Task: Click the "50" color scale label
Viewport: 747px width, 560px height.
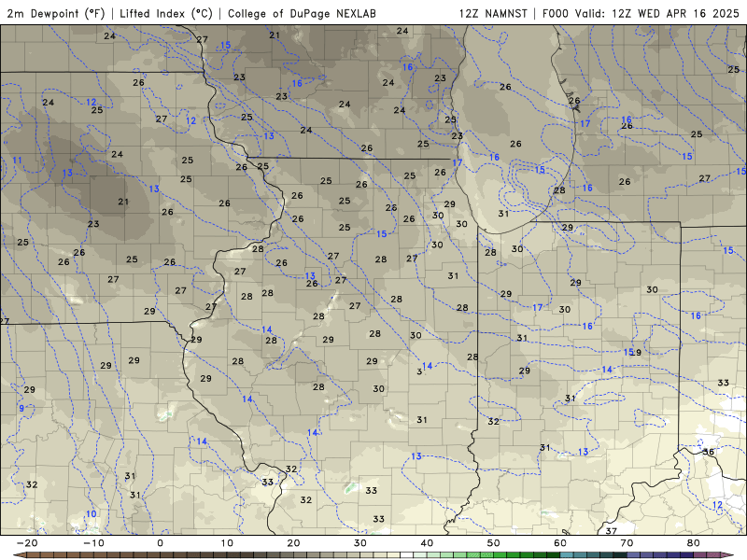Action: [494, 543]
